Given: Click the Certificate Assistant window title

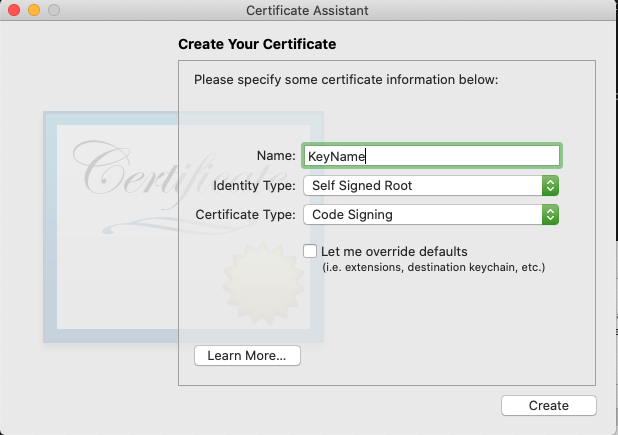Looking at the screenshot, I should pyautogui.click(x=308, y=11).
